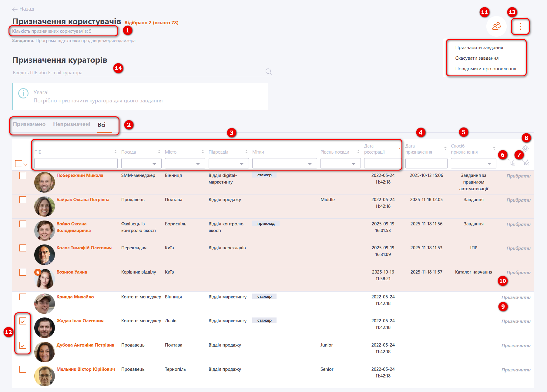Click the save filter funnel icon
The width and height of the screenshot is (547, 392).
click(512, 162)
